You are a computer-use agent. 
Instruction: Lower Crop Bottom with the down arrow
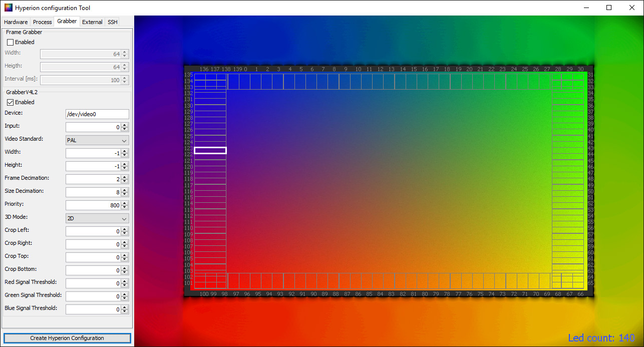point(125,272)
